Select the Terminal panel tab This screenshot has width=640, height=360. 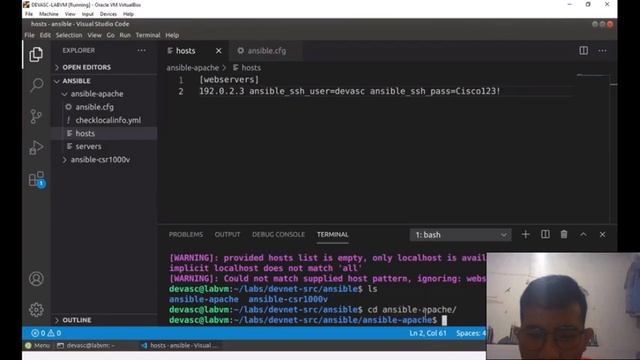click(x=333, y=234)
